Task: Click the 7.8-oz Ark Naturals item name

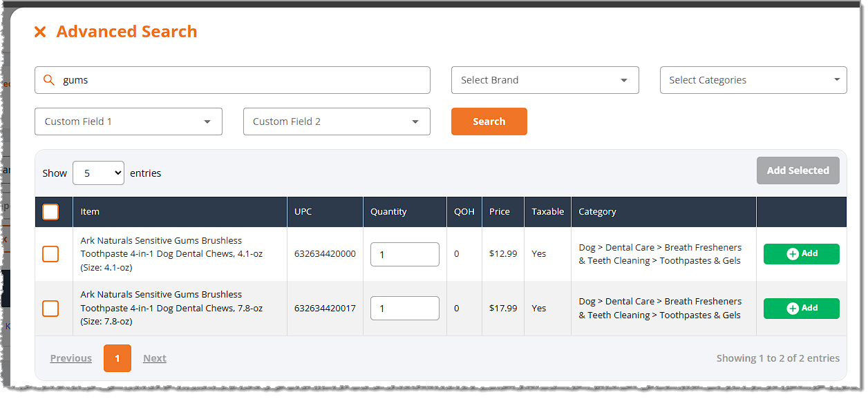Action: click(171, 308)
